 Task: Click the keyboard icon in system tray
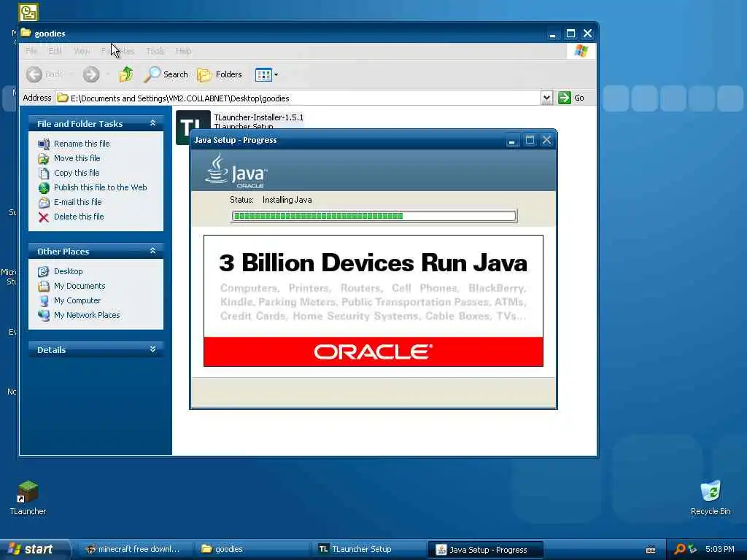tap(651, 550)
